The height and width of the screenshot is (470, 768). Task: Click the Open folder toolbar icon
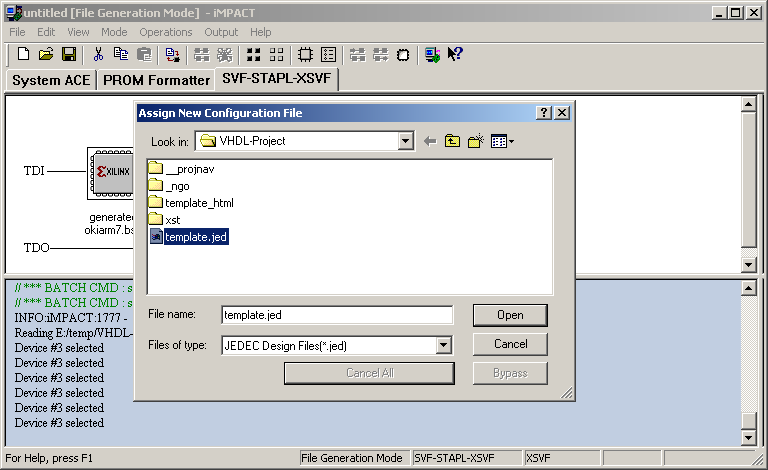pyautogui.click(x=46, y=54)
